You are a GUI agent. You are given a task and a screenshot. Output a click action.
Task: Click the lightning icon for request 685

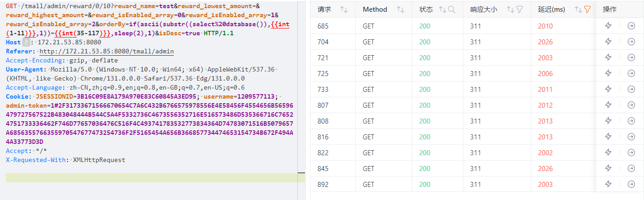[608, 26]
